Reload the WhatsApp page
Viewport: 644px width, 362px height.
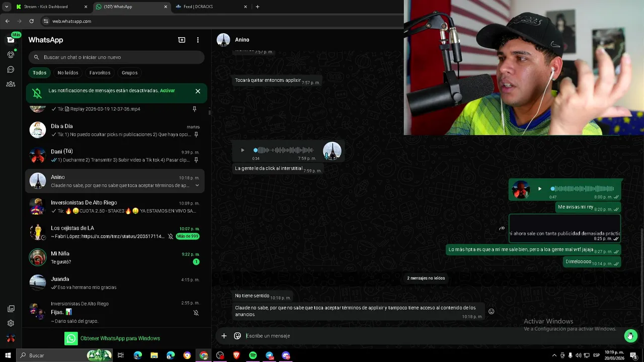click(x=31, y=21)
